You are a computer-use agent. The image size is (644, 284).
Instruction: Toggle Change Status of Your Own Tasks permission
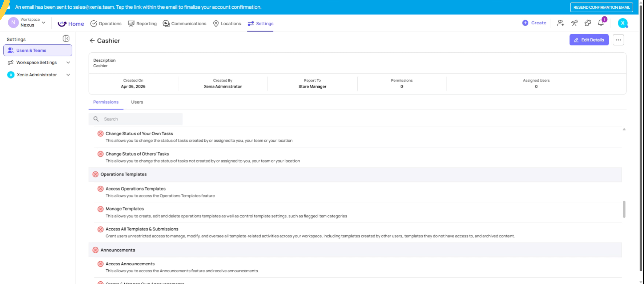pyautogui.click(x=100, y=134)
